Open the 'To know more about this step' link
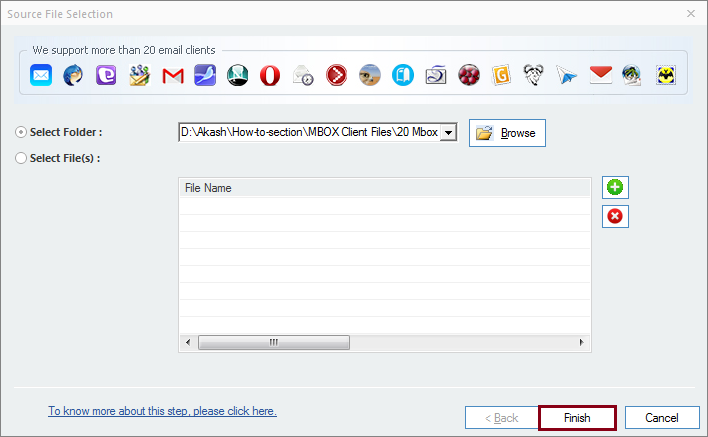This screenshot has width=708, height=437. 162,411
